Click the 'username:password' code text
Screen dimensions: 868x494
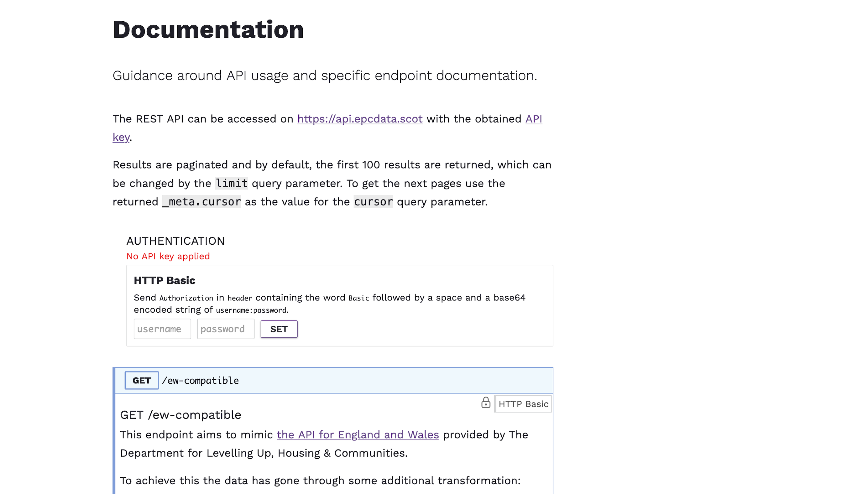(x=251, y=310)
